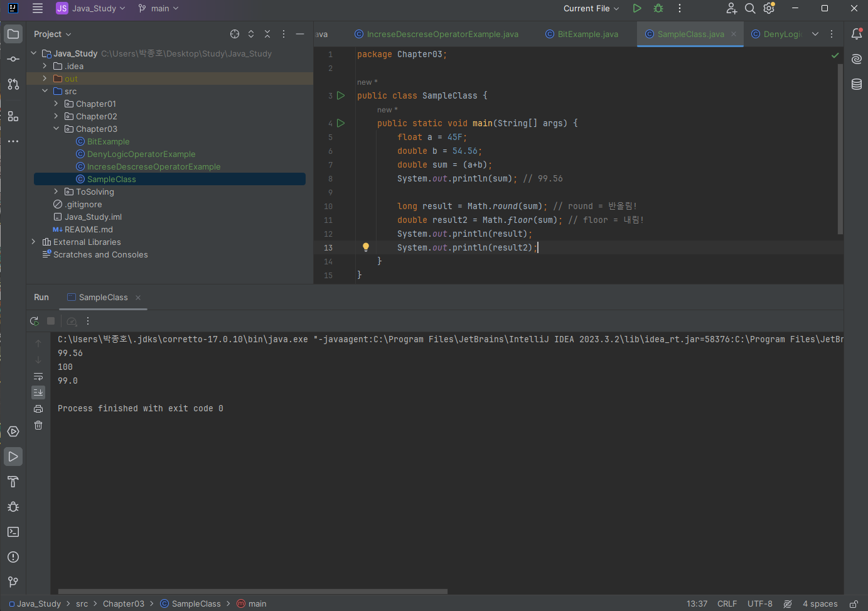Click the green Run button in top toolbar
Screen dimensions: 868x611
coord(637,8)
